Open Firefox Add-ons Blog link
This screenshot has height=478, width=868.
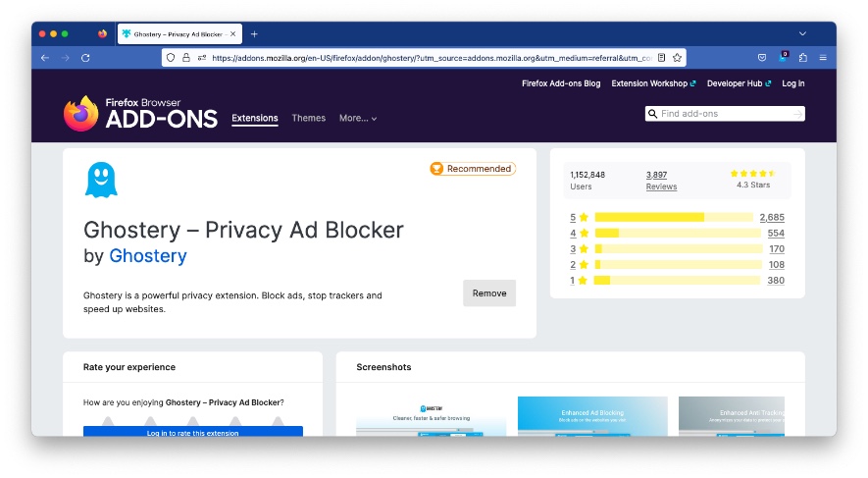coord(561,83)
